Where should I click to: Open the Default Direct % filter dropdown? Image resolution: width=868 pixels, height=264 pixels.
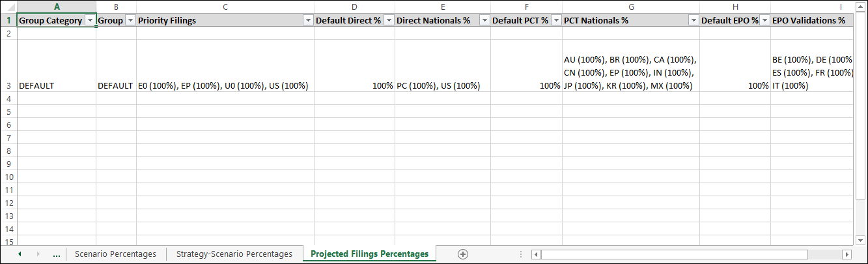click(389, 21)
